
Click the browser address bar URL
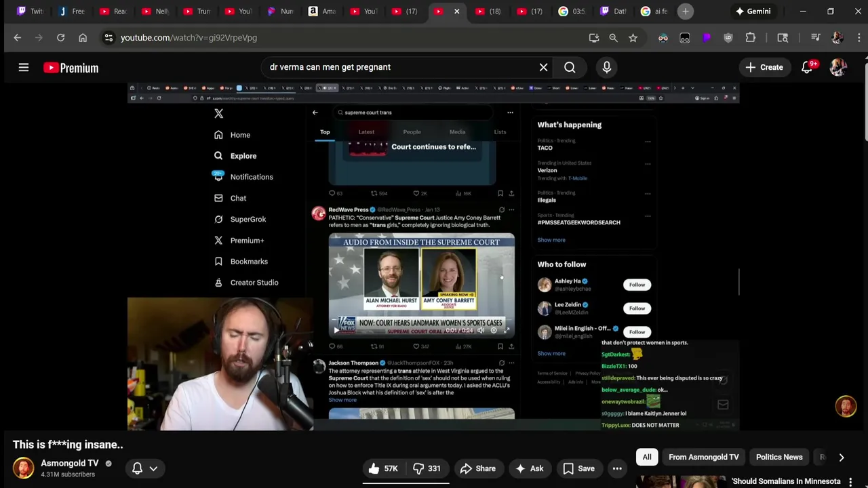coord(189,38)
